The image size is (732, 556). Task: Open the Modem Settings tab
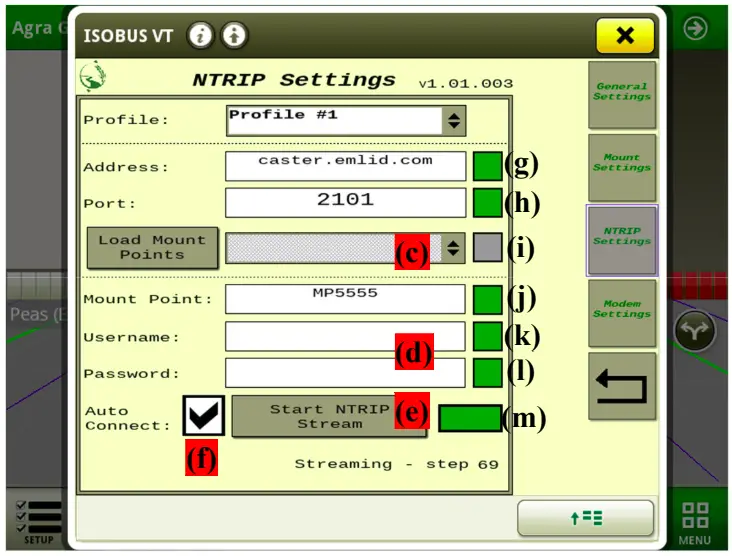point(622,313)
